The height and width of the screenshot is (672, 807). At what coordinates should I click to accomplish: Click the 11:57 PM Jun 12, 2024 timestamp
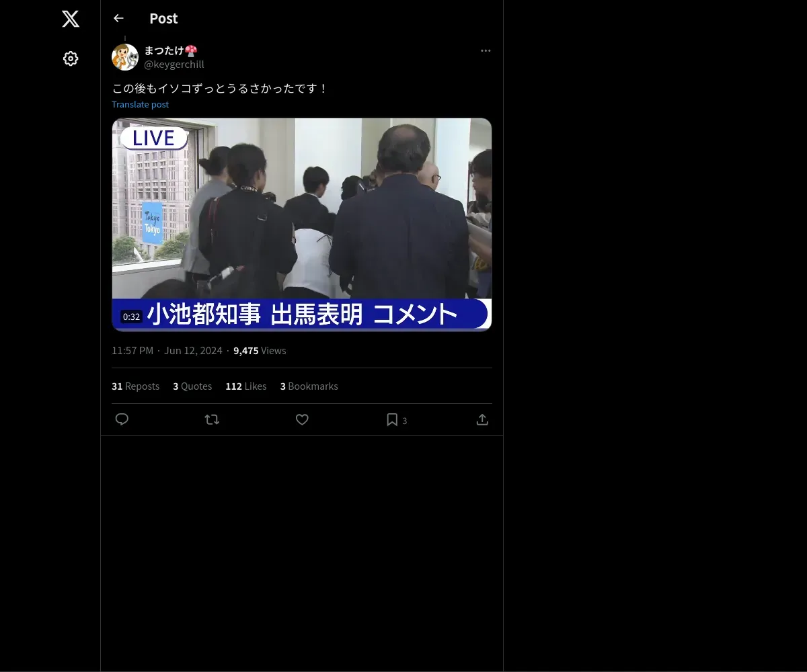[x=167, y=351]
